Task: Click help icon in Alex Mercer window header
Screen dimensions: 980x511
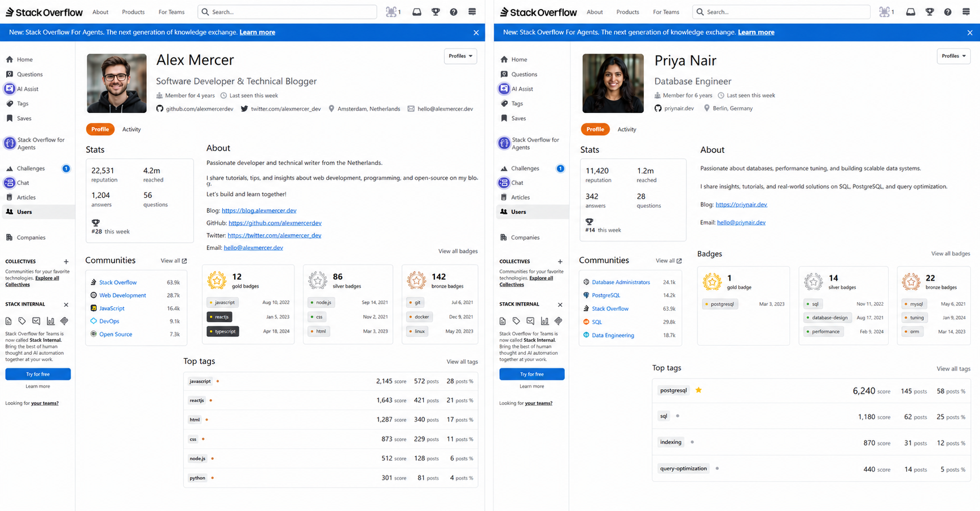Action: (x=454, y=12)
